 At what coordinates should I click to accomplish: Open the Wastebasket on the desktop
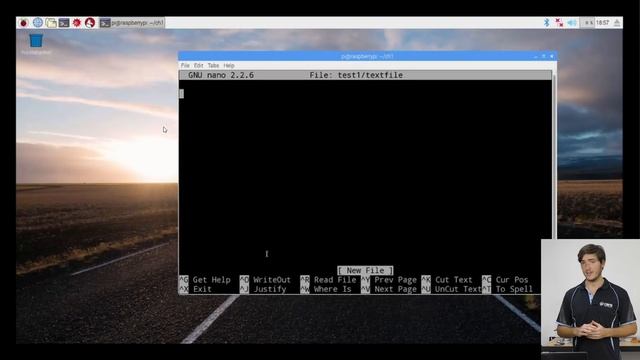click(x=36, y=44)
